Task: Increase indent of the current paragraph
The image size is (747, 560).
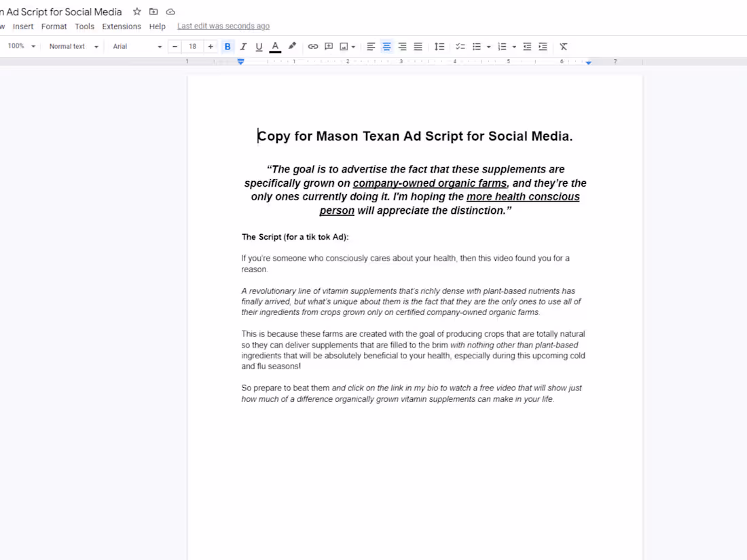Action: coord(542,46)
